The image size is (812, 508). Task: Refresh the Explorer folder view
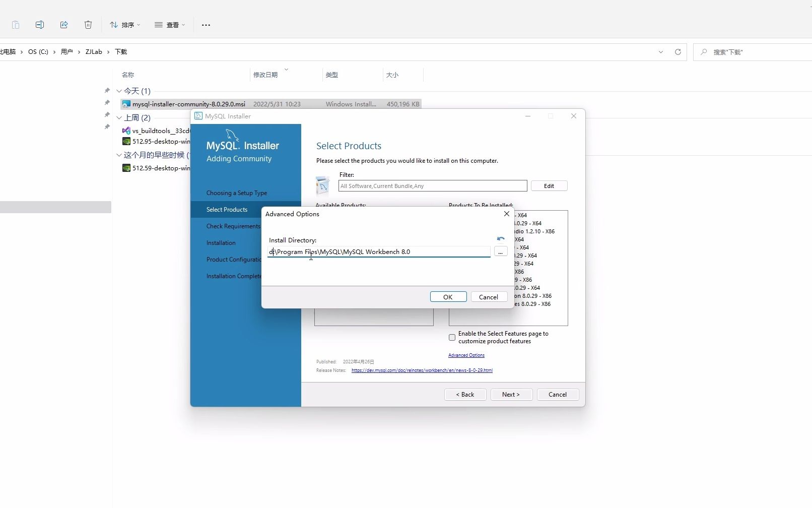coord(678,52)
